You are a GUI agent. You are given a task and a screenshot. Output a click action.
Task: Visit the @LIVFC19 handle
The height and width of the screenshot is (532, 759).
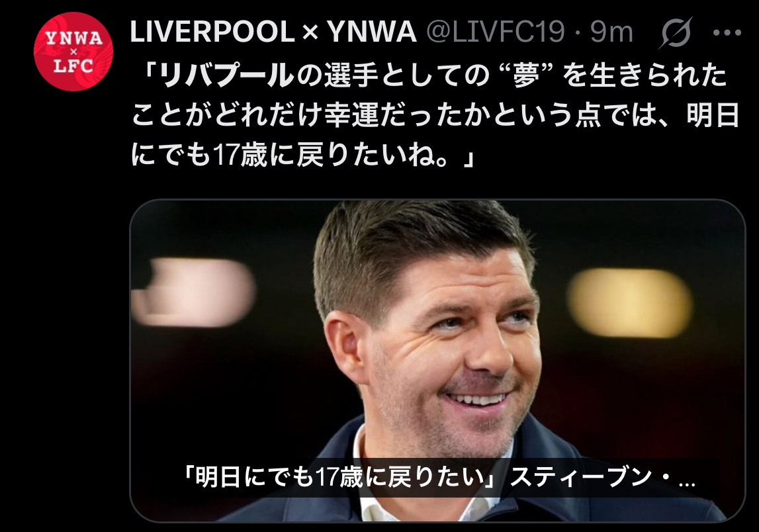(496, 32)
